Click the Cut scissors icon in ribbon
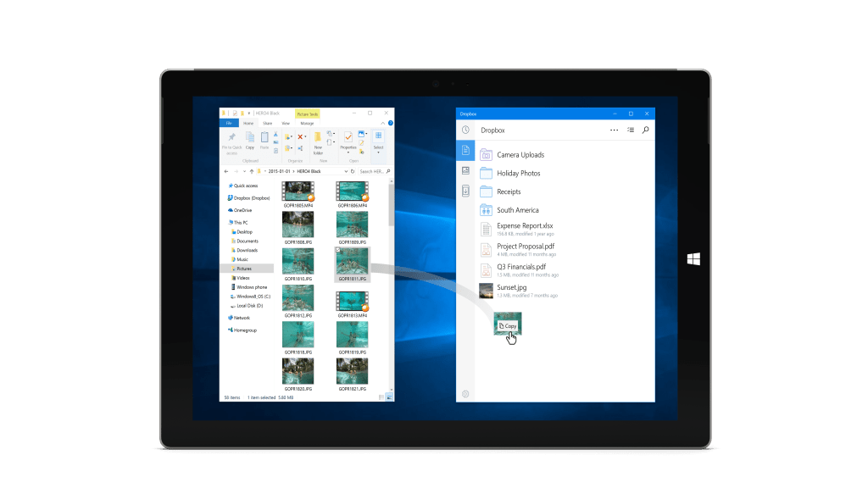The image size is (868, 488). pos(275,135)
